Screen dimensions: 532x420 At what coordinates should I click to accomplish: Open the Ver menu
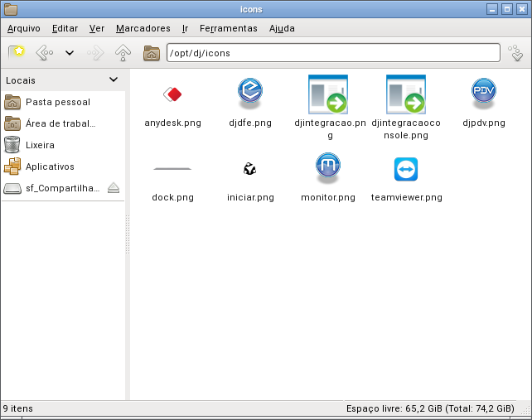click(x=97, y=28)
